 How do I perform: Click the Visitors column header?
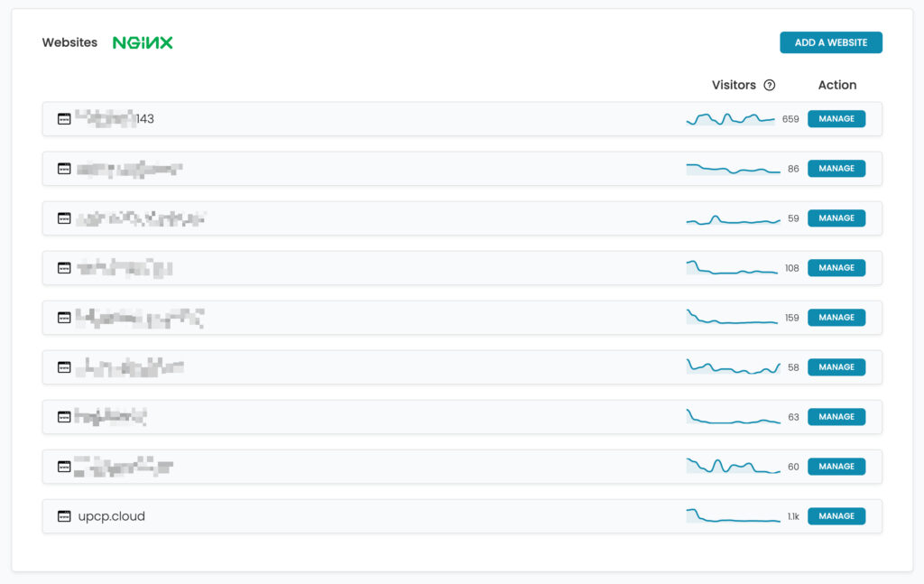click(x=735, y=84)
